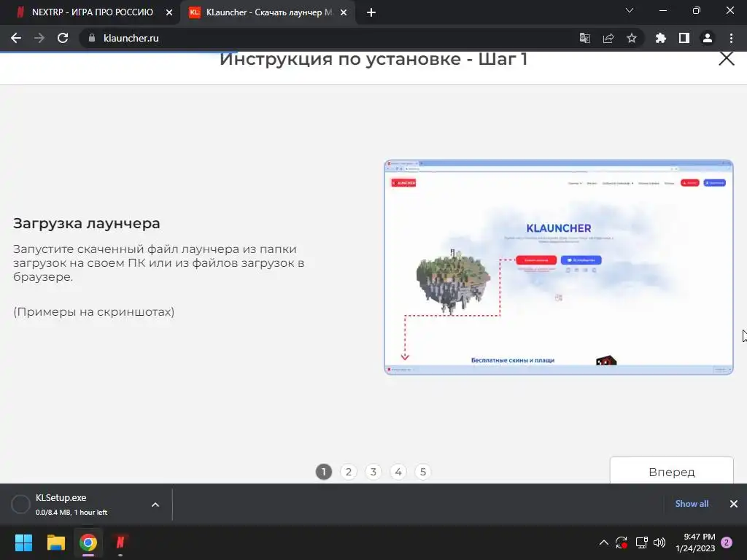
Task: Open the volume speaker icon
Action: click(x=659, y=542)
